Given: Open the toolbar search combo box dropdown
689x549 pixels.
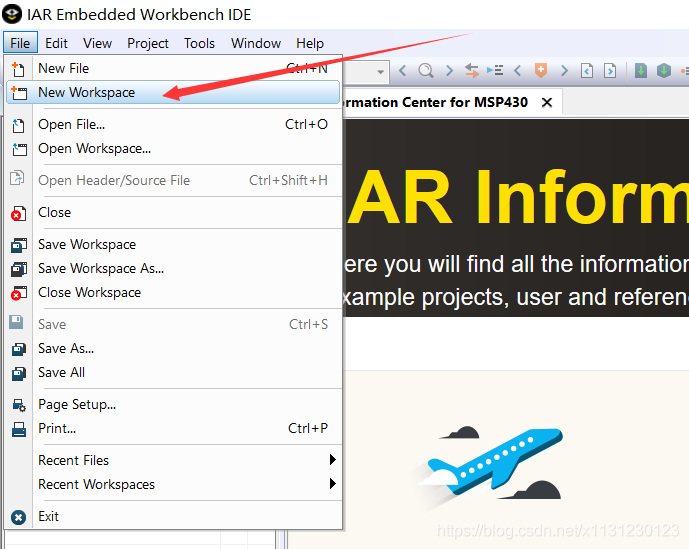Looking at the screenshot, I should [x=380, y=71].
